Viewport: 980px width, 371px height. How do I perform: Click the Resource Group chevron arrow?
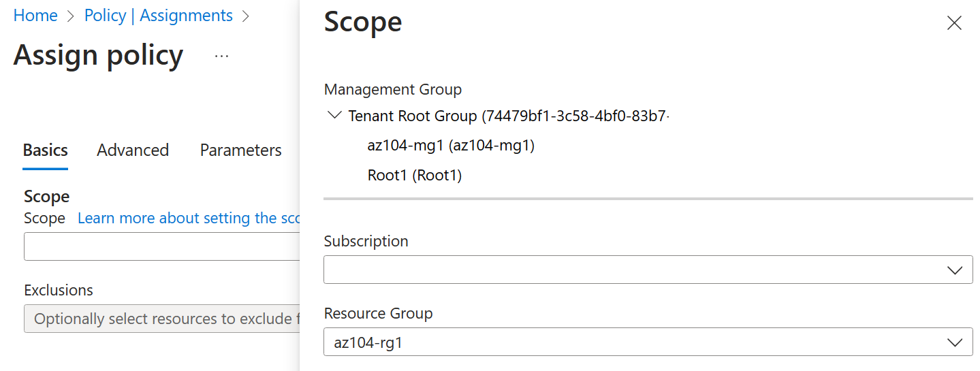coord(955,342)
